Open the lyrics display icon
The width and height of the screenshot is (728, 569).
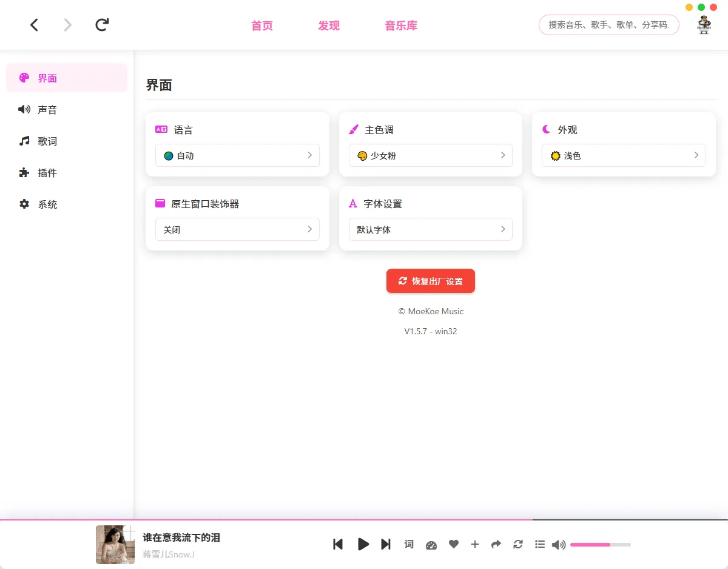click(409, 544)
